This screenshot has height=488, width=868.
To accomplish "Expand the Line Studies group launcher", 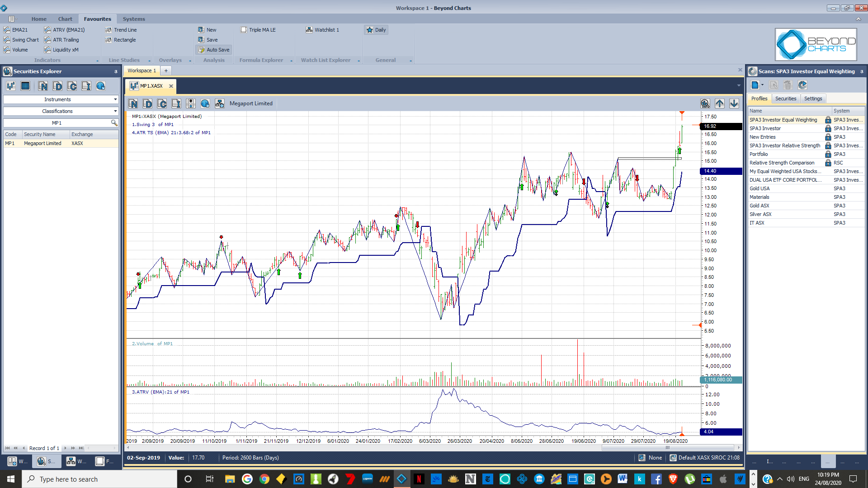I will point(149,61).
